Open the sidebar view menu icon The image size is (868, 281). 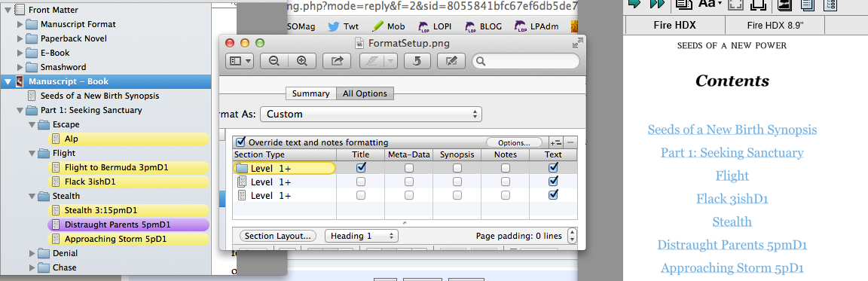point(240,62)
